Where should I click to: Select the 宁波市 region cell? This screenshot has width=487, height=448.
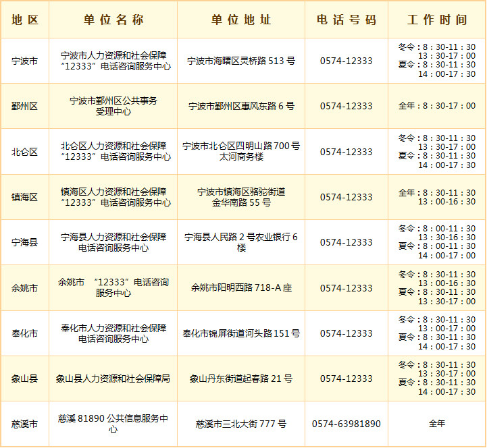coord(25,61)
